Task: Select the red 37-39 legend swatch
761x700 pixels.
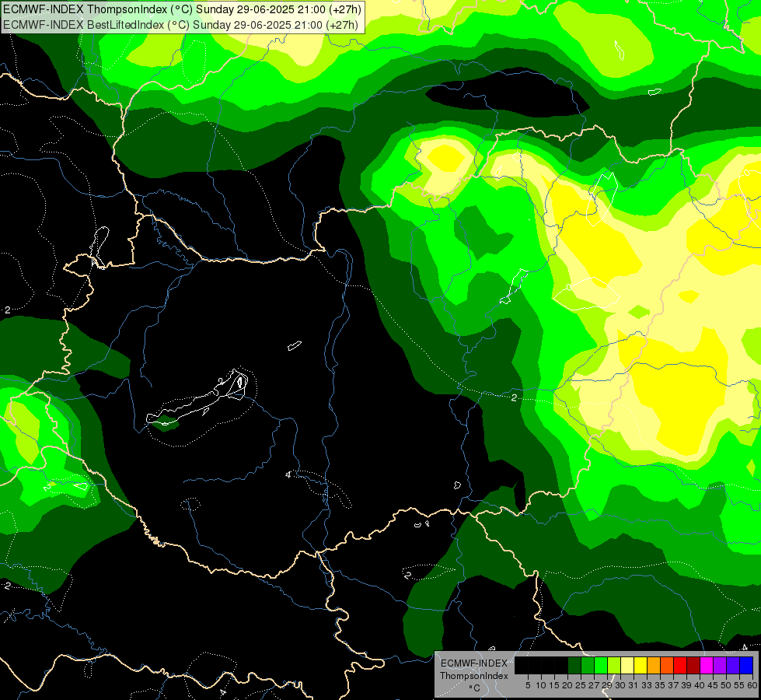Action: (x=680, y=665)
